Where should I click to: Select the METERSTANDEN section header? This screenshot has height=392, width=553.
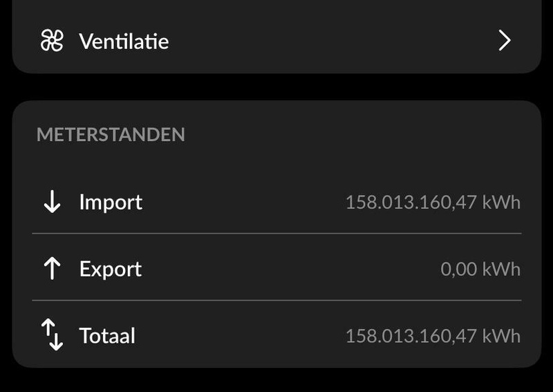coord(111,134)
